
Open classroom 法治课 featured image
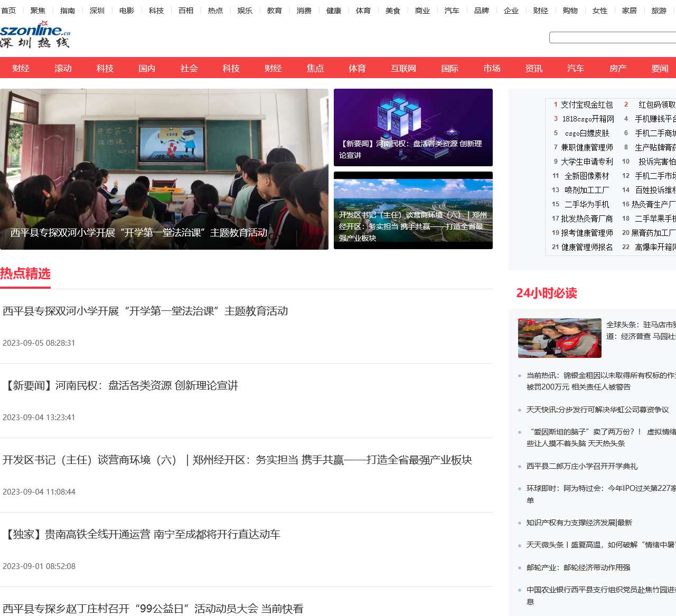pyautogui.click(x=164, y=169)
